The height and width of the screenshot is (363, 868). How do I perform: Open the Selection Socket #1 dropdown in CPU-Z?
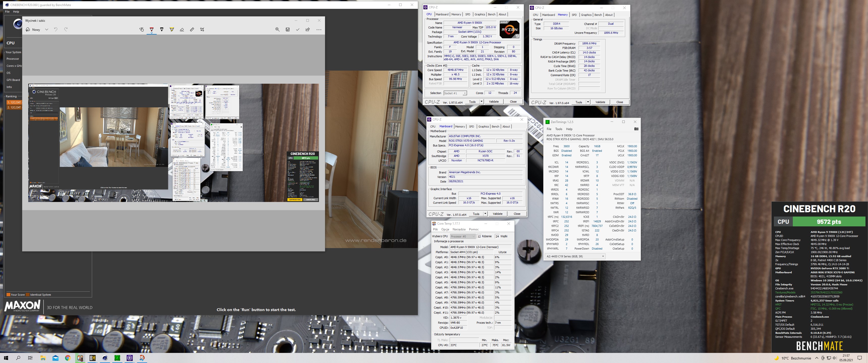pyautogui.click(x=455, y=93)
